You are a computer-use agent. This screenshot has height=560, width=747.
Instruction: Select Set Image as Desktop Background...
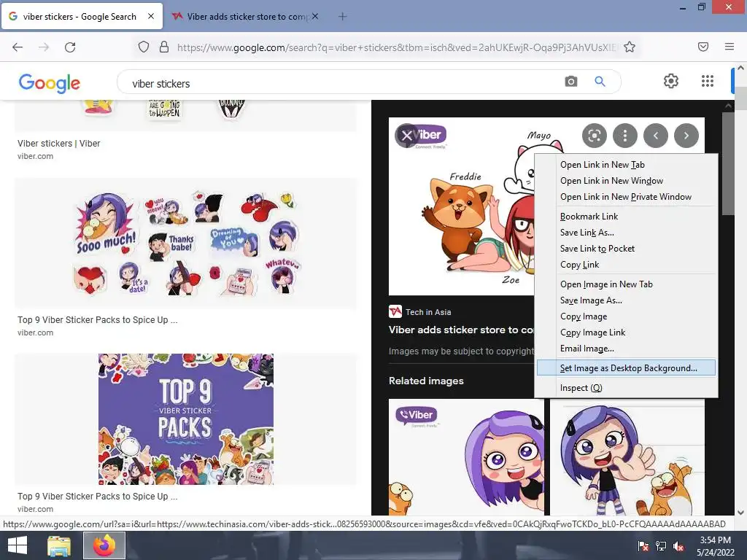click(626, 368)
